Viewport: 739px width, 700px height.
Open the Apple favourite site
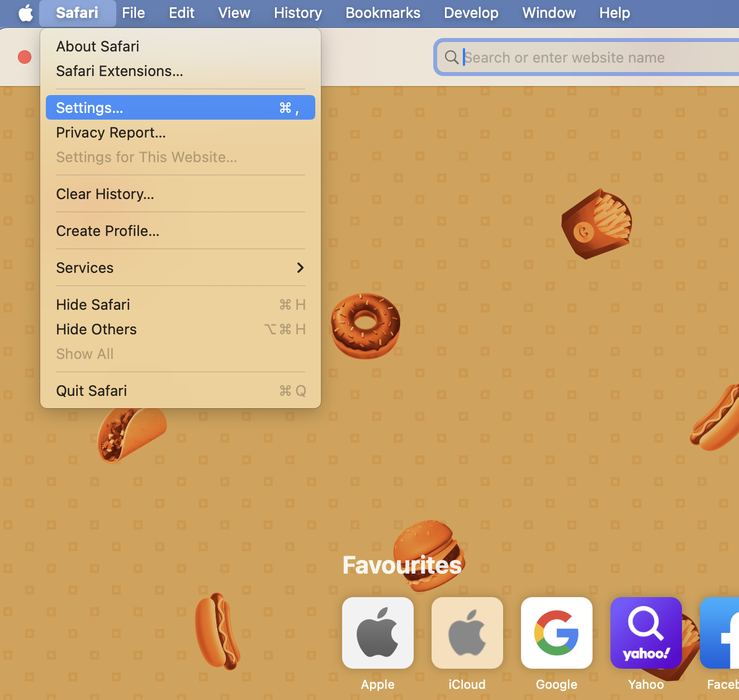coord(377,632)
